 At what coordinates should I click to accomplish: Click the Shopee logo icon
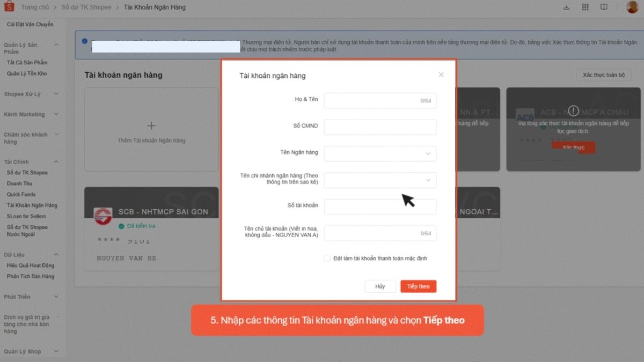click(x=9, y=7)
